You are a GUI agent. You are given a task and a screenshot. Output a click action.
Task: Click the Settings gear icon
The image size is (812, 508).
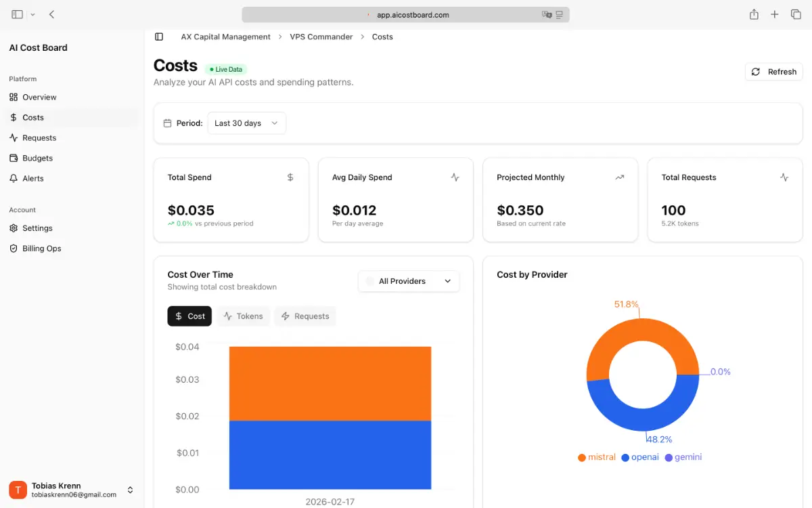tap(14, 228)
